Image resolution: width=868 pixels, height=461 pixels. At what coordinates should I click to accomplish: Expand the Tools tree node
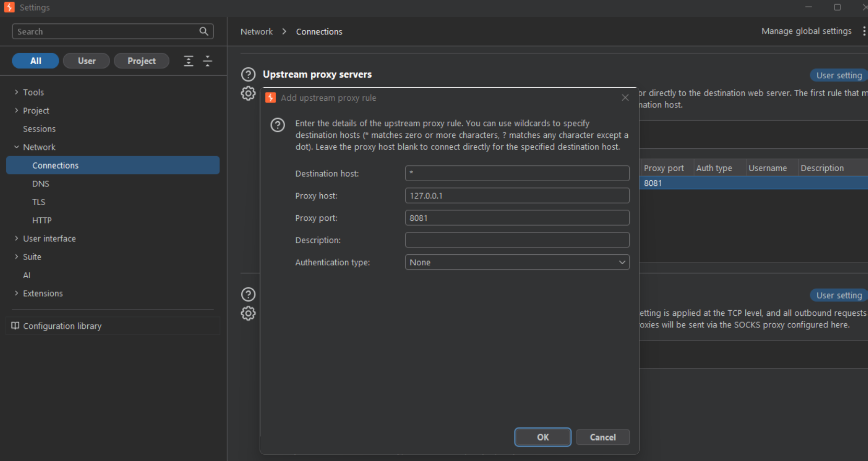pyautogui.click(x=16, y=92)
